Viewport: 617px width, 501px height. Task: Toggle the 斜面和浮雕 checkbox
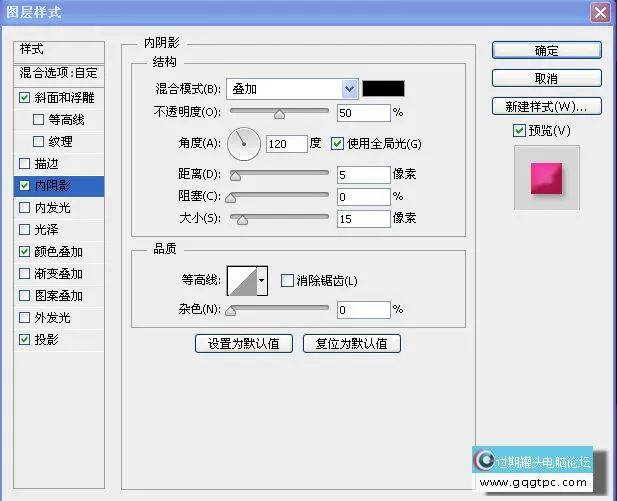[x=25, y=98]
